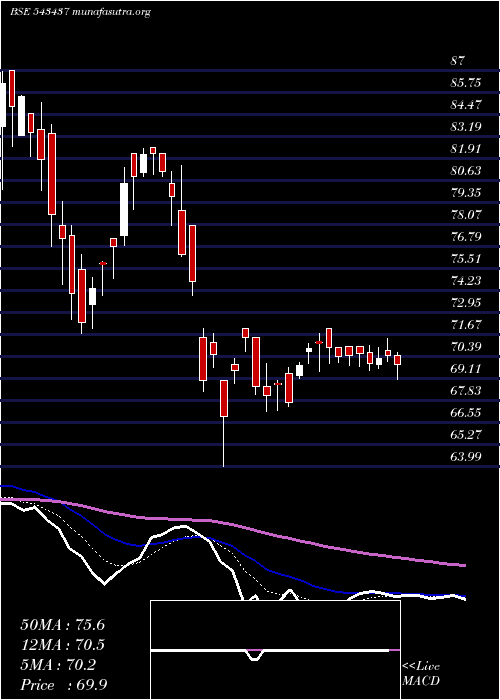Click the <<Live MACD label
Image resolution: width=500 pixels, height=700 pixels.
(x=421, y=674)
